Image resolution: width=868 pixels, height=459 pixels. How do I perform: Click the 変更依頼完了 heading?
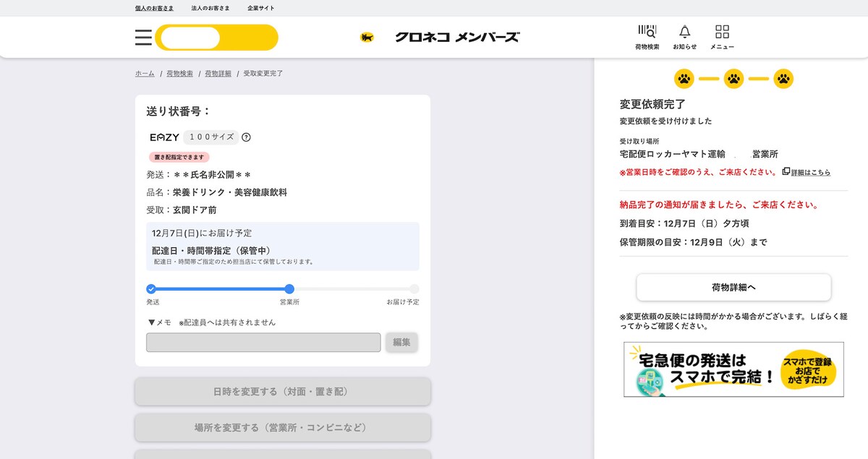pos(652,104)
